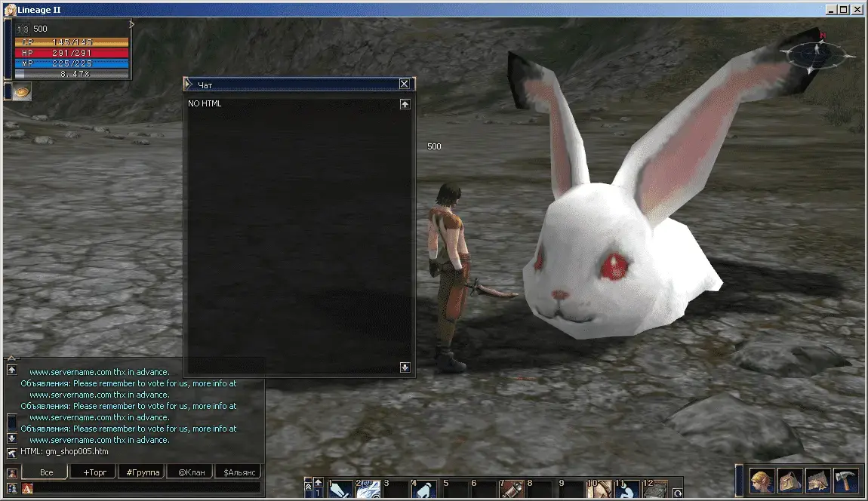Focus the chat message input field
The width and height of the screenshot is (868, 501).
147,488
